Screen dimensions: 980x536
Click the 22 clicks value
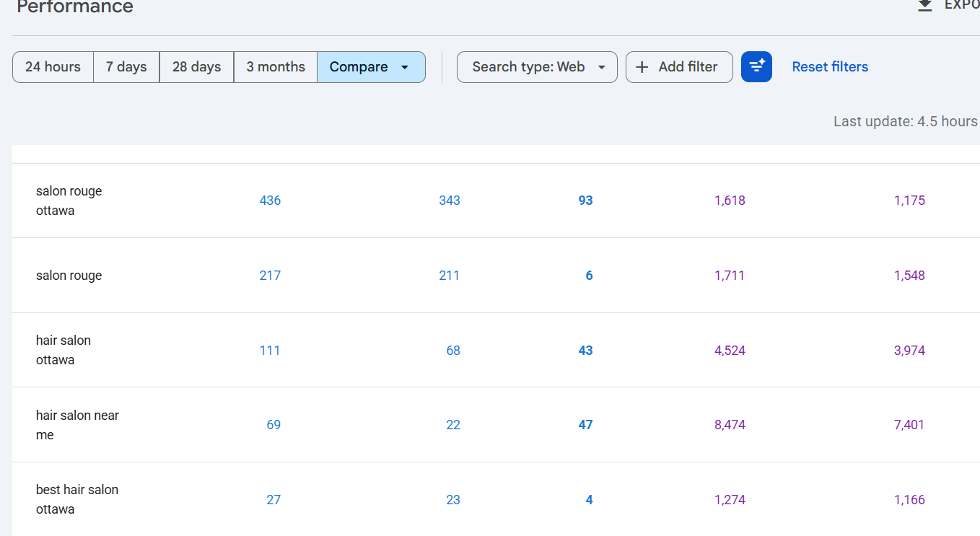[453, 425]
